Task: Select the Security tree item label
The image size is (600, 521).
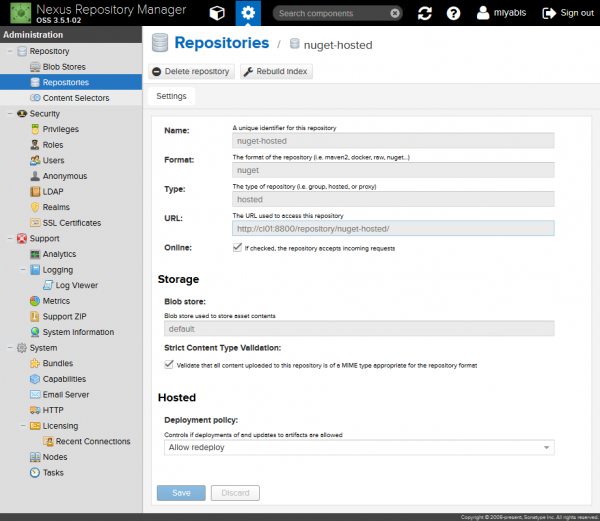Action: click(x=45, y=114)
